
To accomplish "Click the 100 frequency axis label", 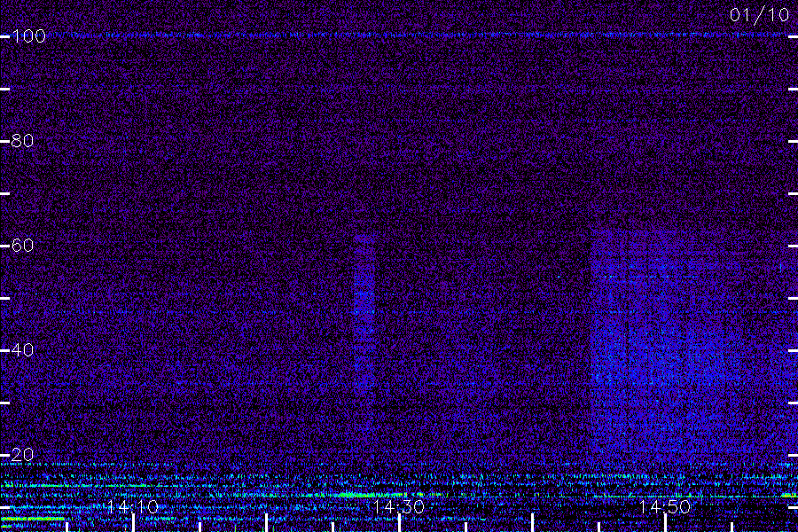I will pyautogui.click(x=28, y=36).
